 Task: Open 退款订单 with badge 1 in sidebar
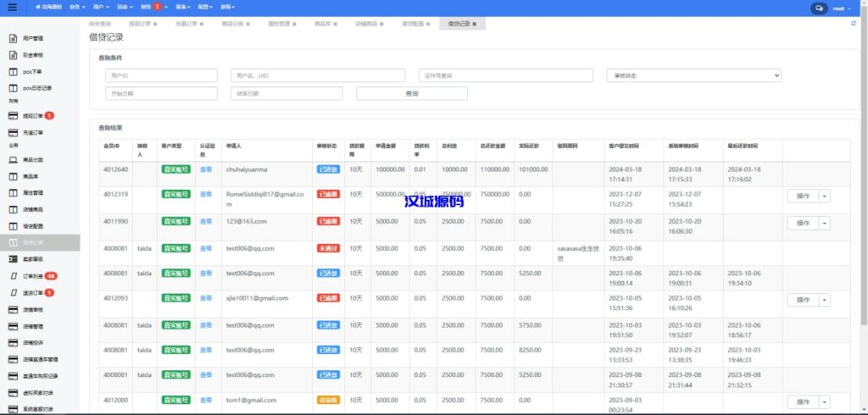[33, 292]
